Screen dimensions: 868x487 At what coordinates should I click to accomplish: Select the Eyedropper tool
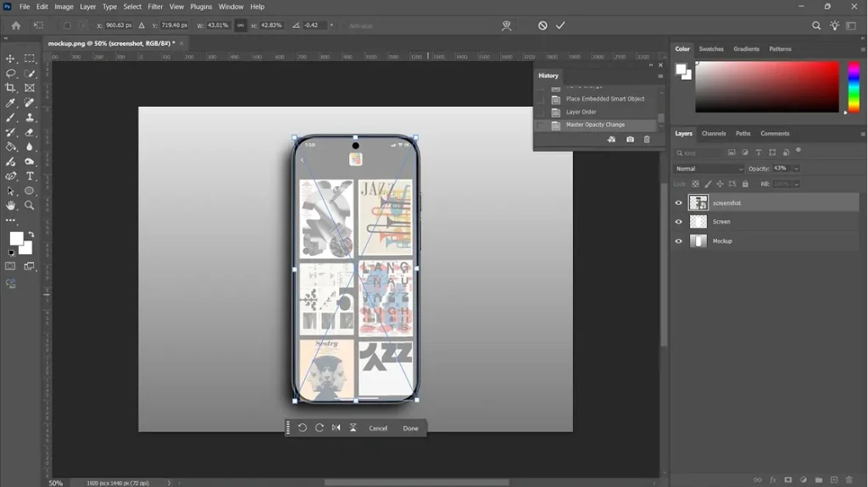coord(10,102)
